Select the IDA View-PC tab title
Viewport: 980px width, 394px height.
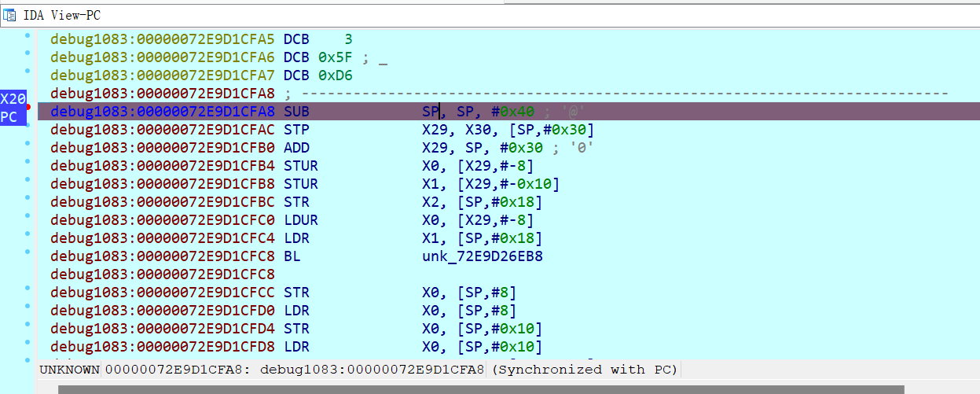(62, 15)
